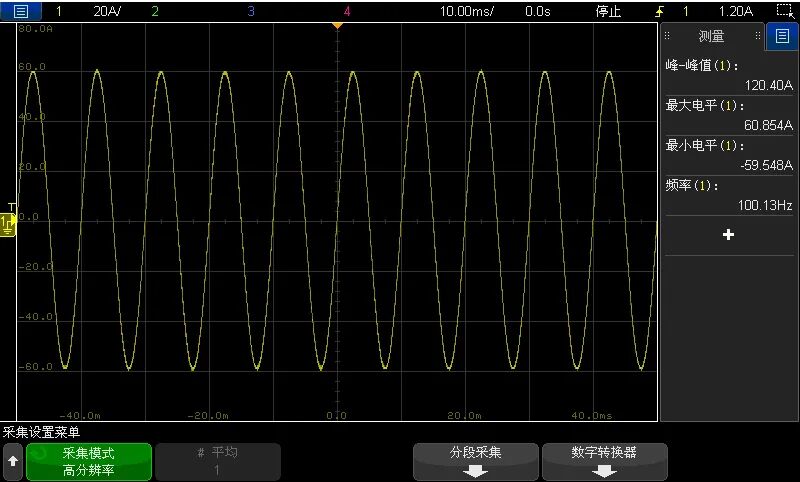
Task: Click the 1.20A trigger level value
Action: coord(736,12)
